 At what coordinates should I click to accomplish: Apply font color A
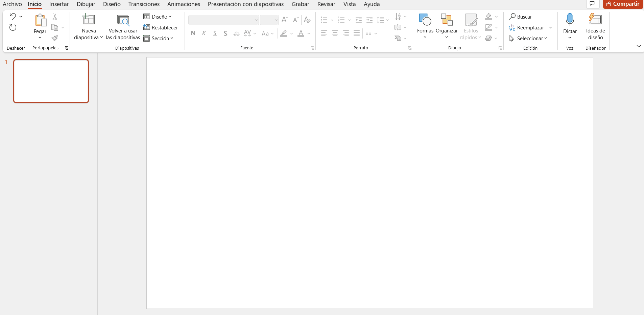click(301, 33)
